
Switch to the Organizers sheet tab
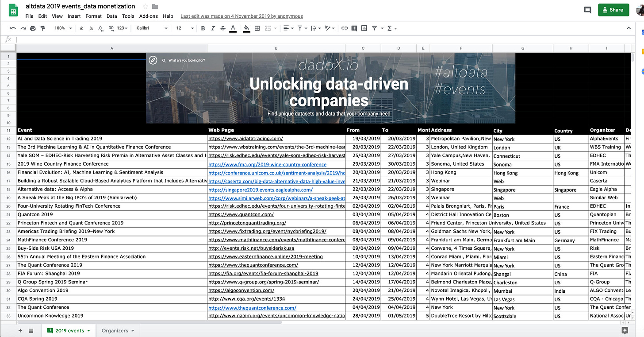pyautogui.click(x=115, y=330)
